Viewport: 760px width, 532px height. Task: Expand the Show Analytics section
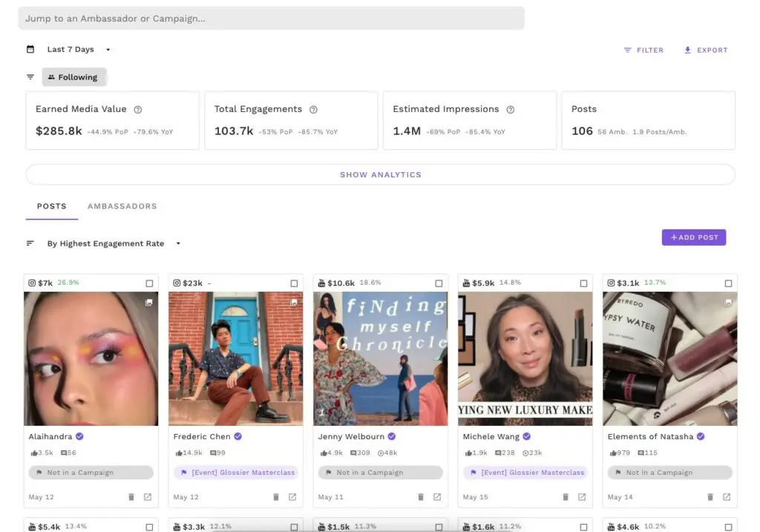click(x=380, y=175)
